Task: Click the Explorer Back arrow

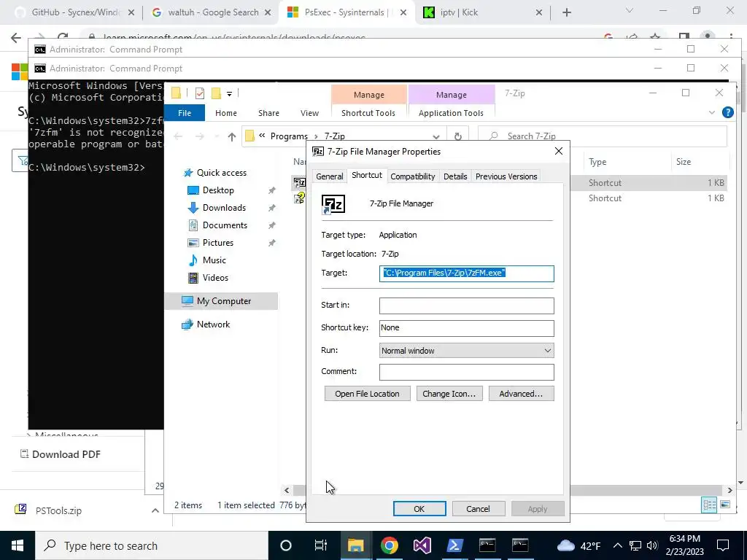Action: click(x=178, y=136)
